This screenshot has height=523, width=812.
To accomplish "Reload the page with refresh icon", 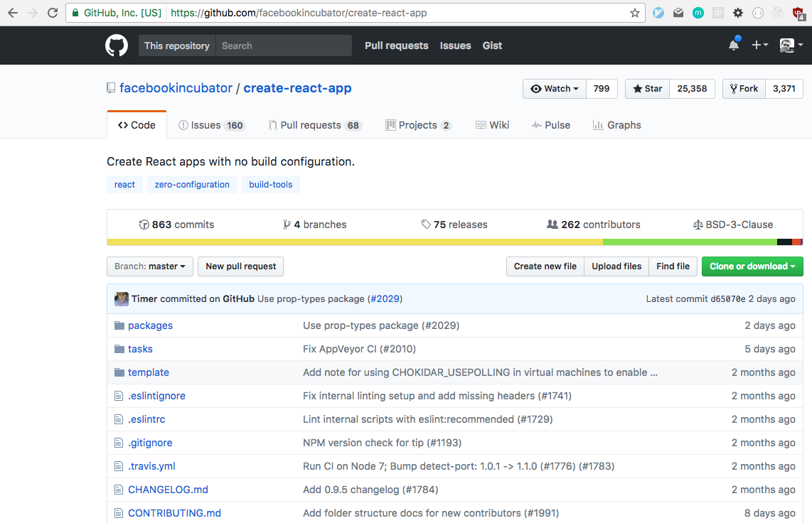I will (53, 13).
